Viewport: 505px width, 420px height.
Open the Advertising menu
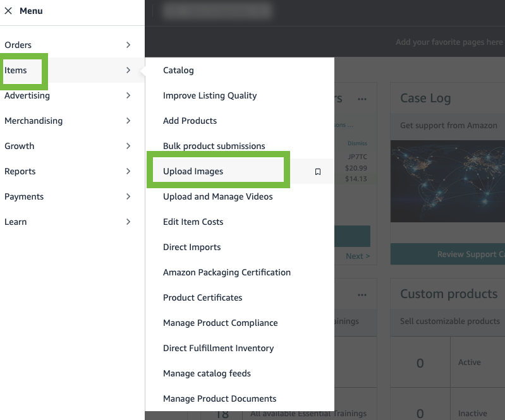(x=72, y=95)
